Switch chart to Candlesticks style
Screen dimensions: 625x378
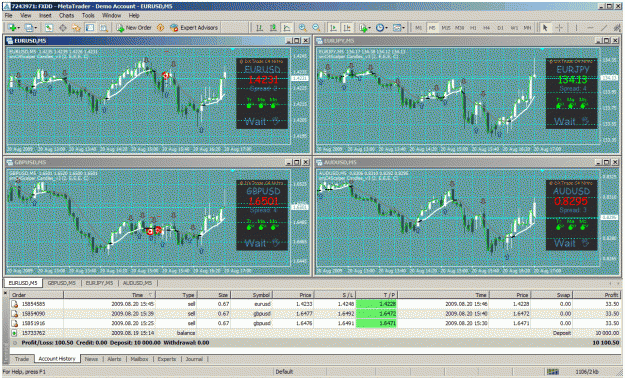click(273, 28)
